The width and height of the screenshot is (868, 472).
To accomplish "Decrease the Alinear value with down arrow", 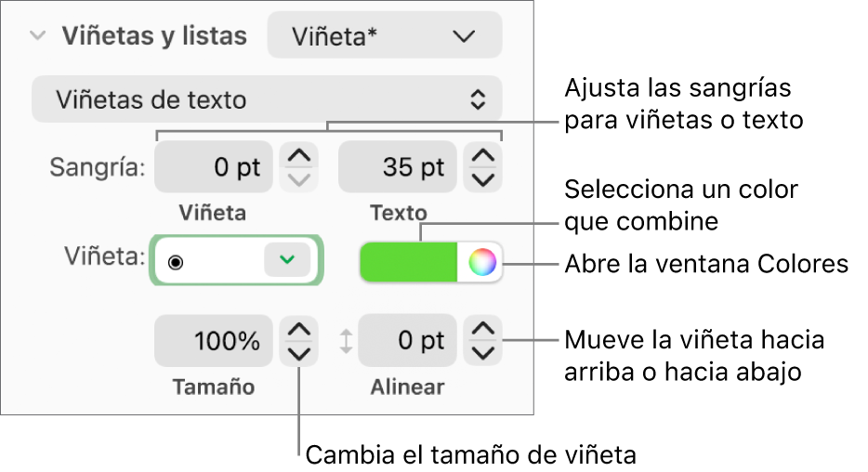I will pyautogui.click(x=483, y=353).
